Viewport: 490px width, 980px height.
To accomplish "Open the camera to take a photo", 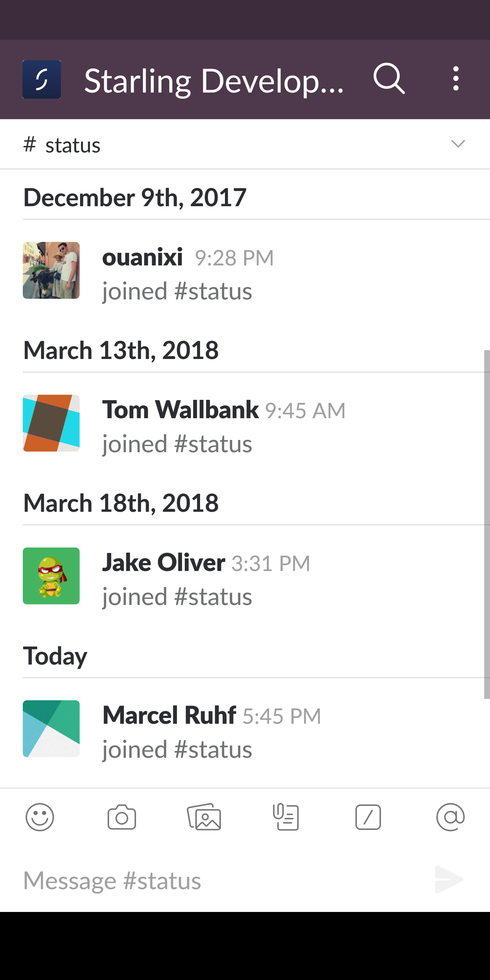I will pos(121,816).
